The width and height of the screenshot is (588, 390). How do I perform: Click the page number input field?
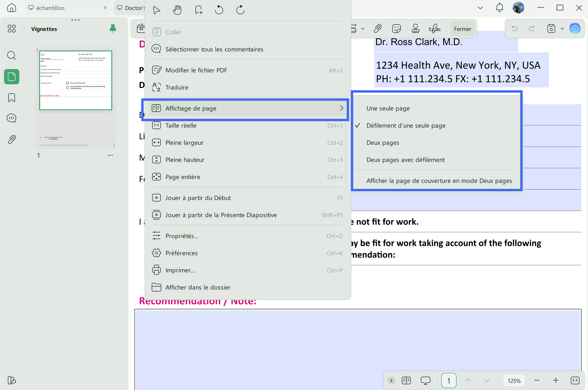pyautogui.click(x=448, y=380)
